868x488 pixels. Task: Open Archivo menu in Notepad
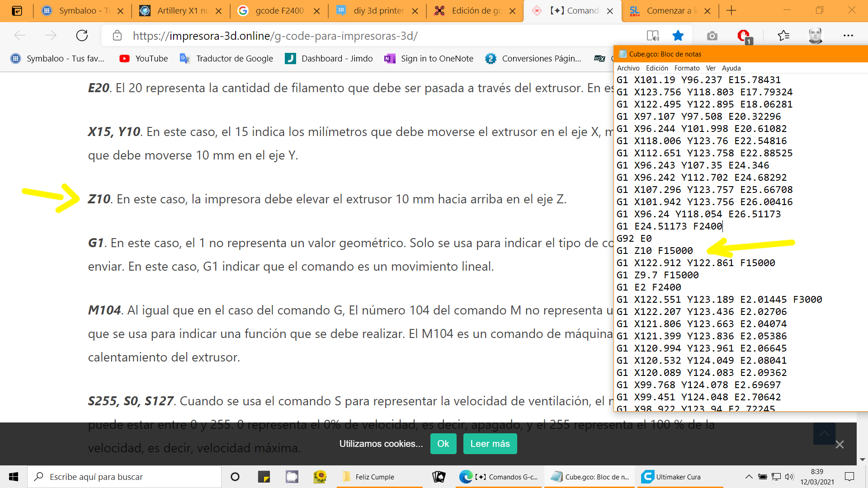[x=628, y=68]
